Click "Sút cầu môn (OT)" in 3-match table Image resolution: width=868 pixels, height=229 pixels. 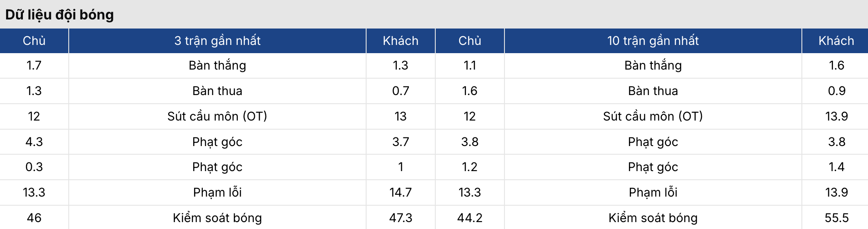coord(217,116)
